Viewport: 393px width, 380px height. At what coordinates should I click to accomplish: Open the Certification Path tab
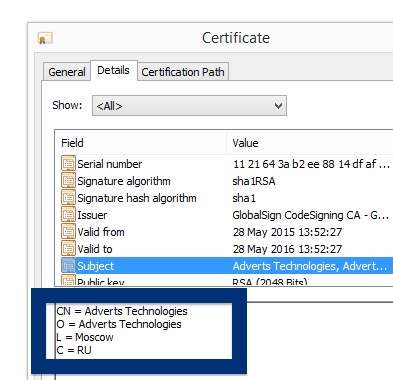(x=183, y=72)
